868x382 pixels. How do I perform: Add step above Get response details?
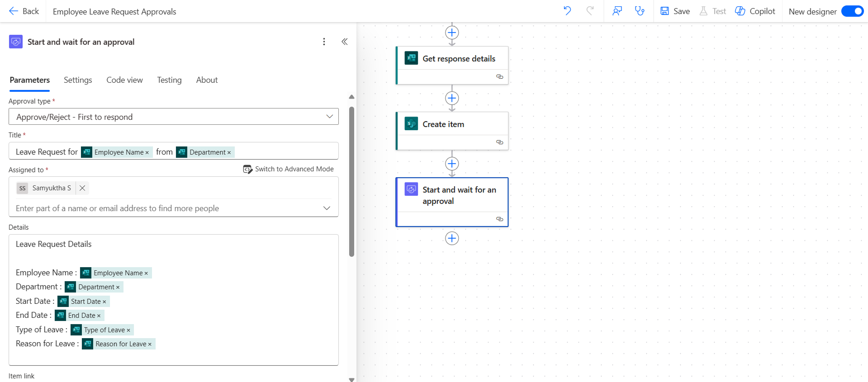click(x=452, y=33)
